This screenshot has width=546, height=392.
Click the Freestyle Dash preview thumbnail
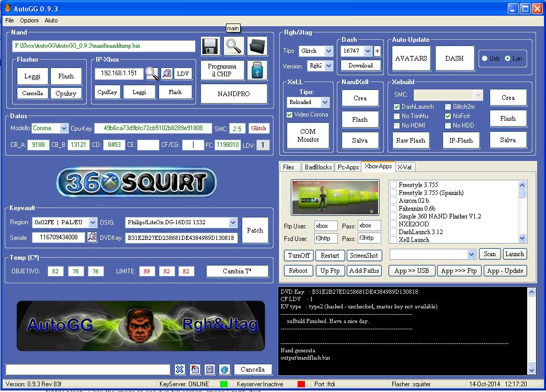[335, 198]
